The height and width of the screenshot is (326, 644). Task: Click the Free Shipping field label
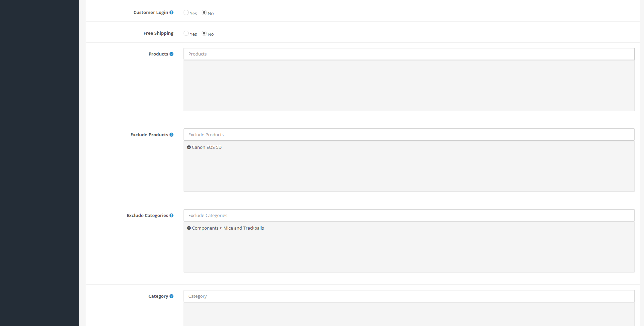point(158,33)
